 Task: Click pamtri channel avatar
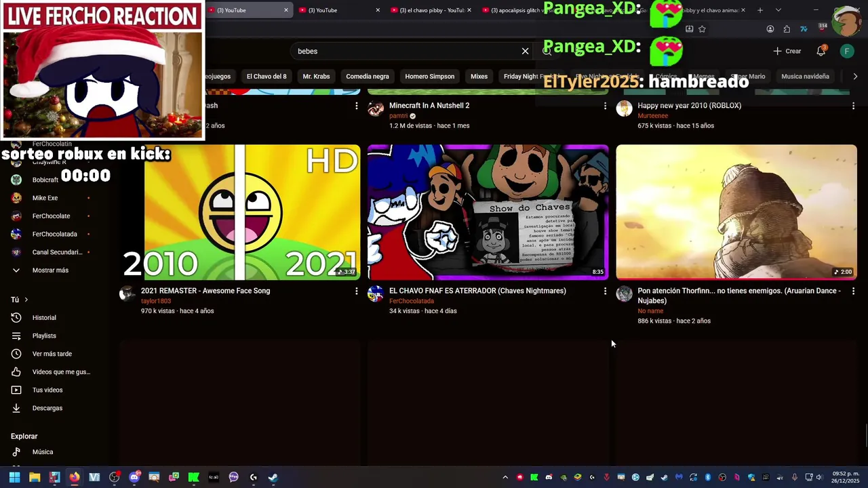(x=376, y=108)
